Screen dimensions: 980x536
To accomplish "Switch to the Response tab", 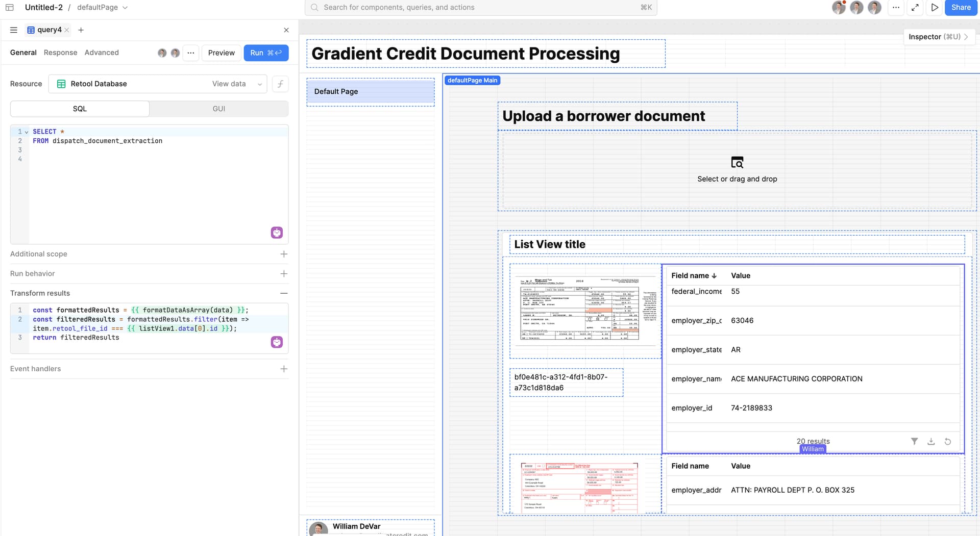I will click(60, 53).
